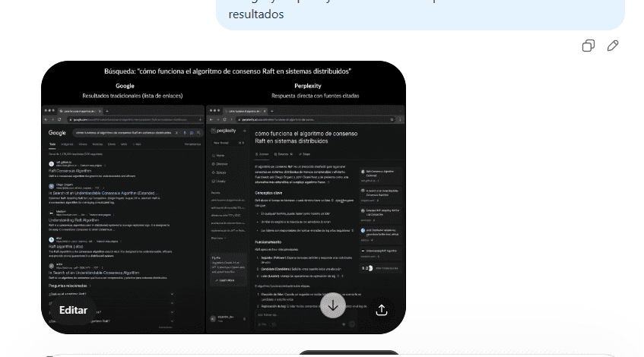Copy the user message
644x357 pixels.
click(x=588, y=46)
